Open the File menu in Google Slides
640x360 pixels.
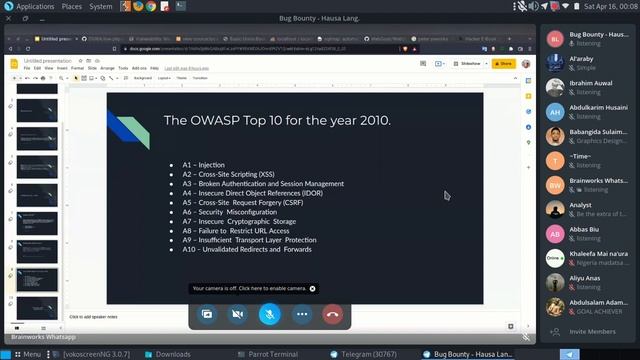(27, 68)
